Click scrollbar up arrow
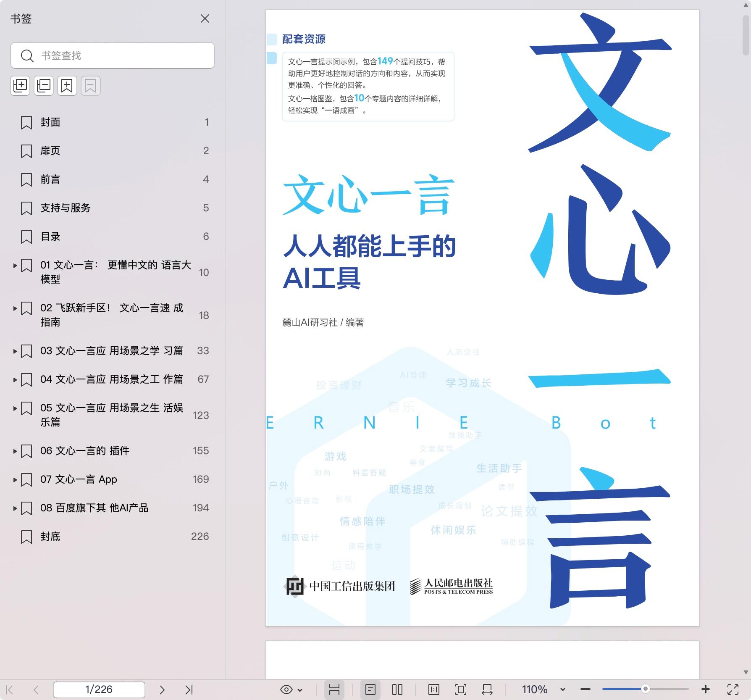Image resolution: width=751 pixels, height=700 pixels. (746, 5)
